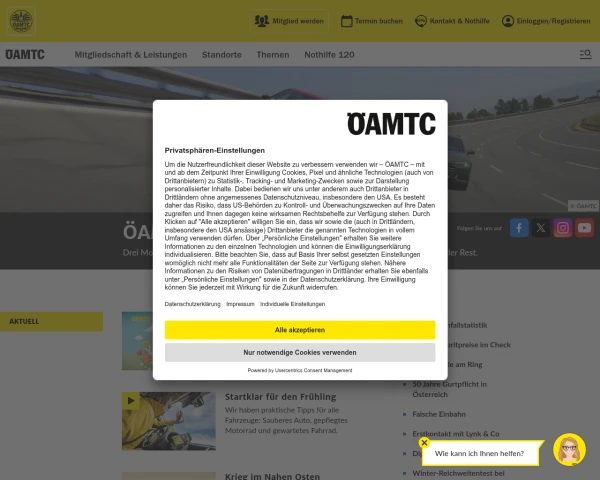
Task: Click Einloggen/Registrieren link text
Action: pyautogui.click(x=553, y=21)
